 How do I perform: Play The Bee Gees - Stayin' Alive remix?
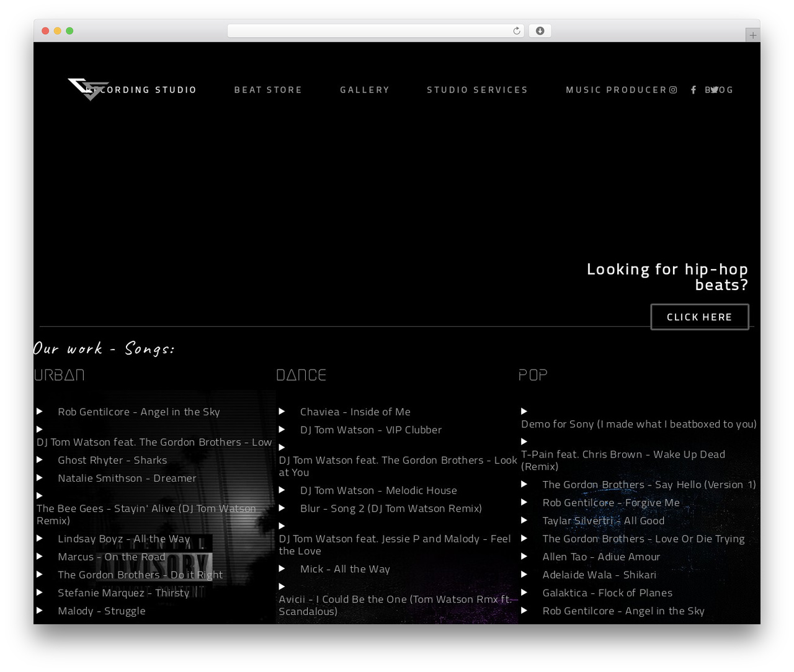coord(40,495)
